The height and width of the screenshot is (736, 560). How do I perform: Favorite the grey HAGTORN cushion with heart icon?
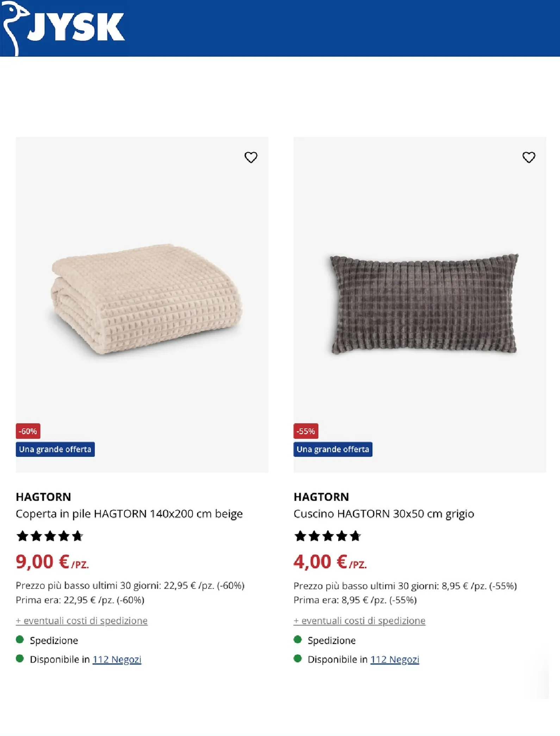(x=529, y=157)
